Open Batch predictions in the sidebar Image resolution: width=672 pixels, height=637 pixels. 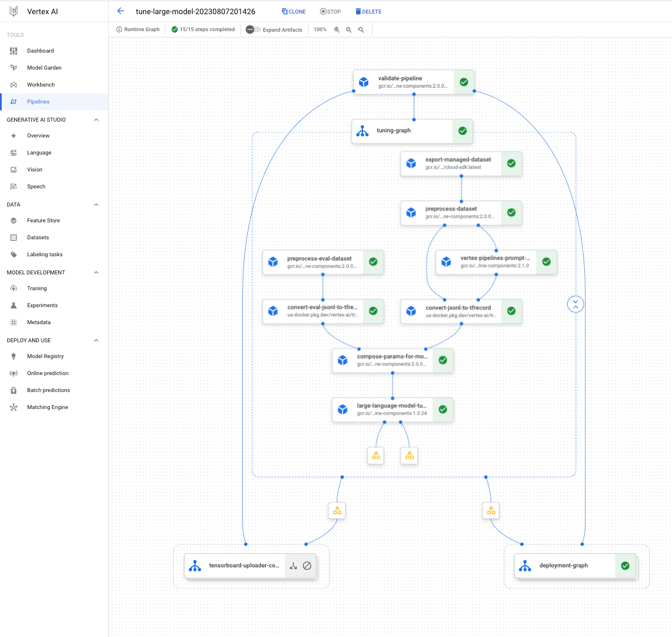click(x=54, y=390)
